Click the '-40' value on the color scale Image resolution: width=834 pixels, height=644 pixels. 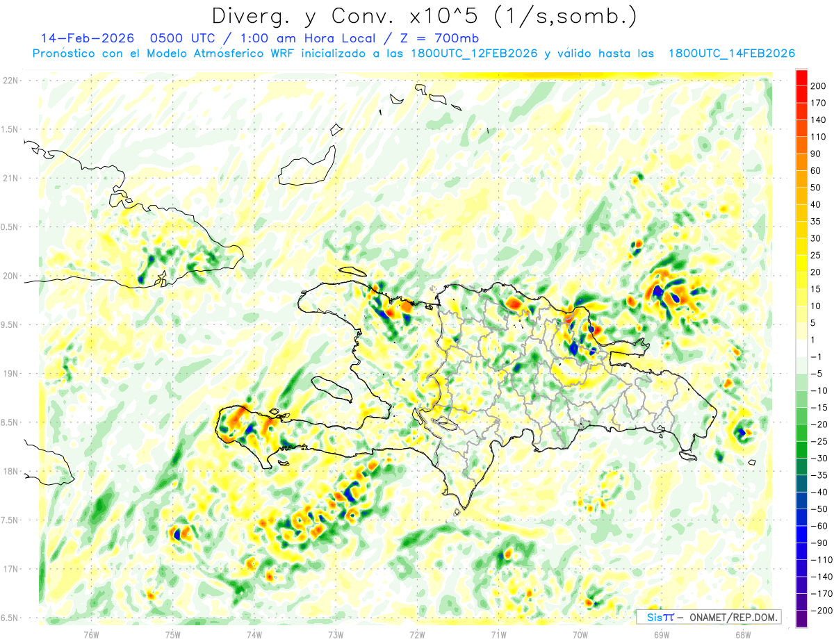click(x=820, y=492)
